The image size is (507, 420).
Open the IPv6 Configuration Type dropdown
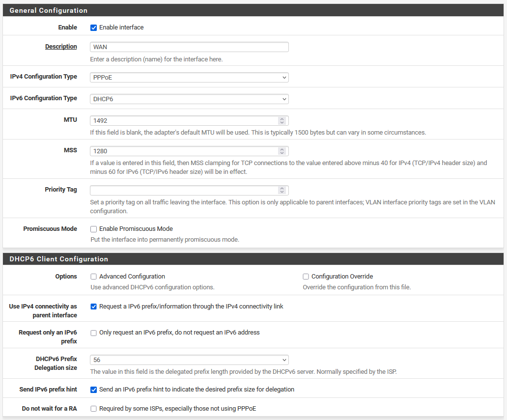[189, 99]
